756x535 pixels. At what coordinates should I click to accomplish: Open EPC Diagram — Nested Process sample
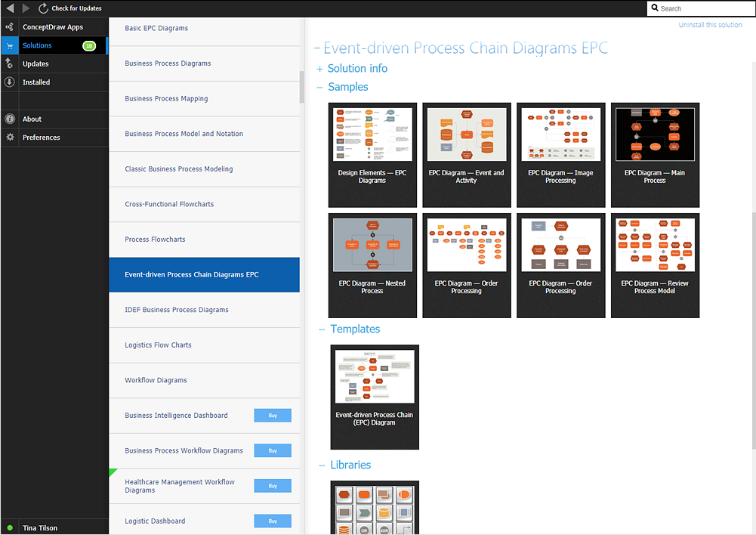(372, 265)
